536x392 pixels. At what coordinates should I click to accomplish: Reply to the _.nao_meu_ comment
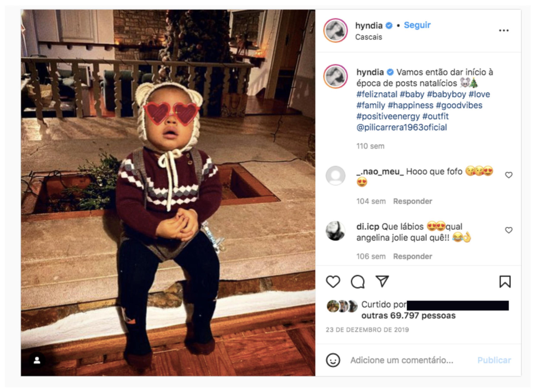click(412, 201)
